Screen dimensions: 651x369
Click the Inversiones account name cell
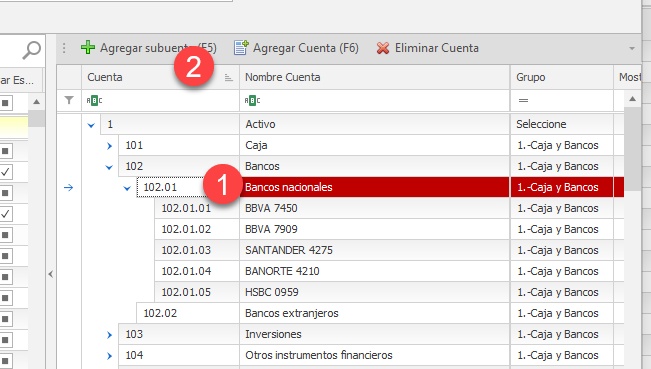[374, 334]
